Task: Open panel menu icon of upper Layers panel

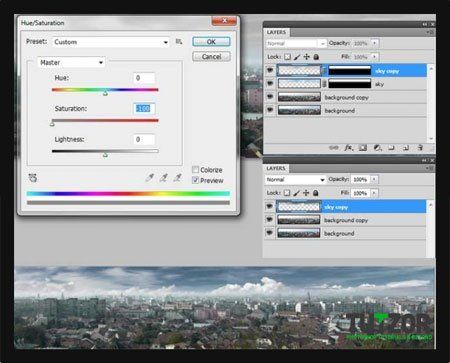Action: [x=430, y=32]
